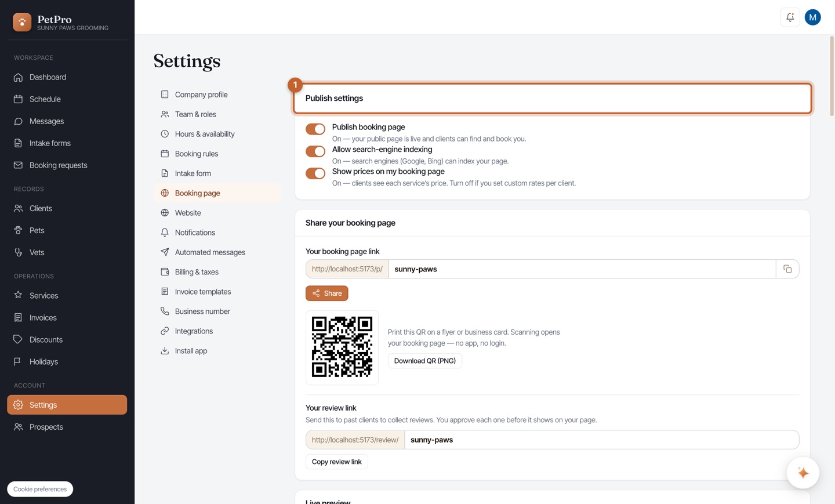The width and height of the screenshot is (835, 504).
Task: Click the Vets stethoscope icon
Action: 18,252
